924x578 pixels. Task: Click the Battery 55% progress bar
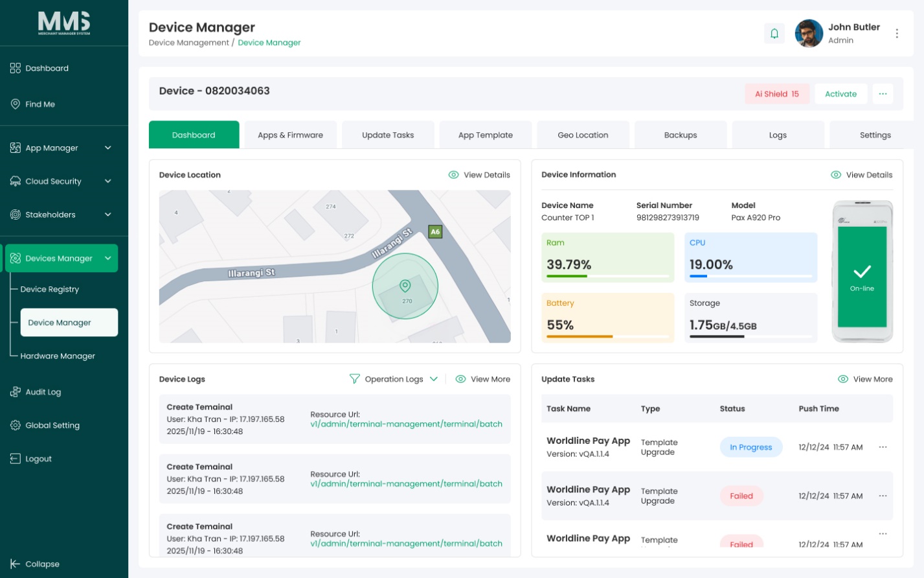(x=607, y=336)
